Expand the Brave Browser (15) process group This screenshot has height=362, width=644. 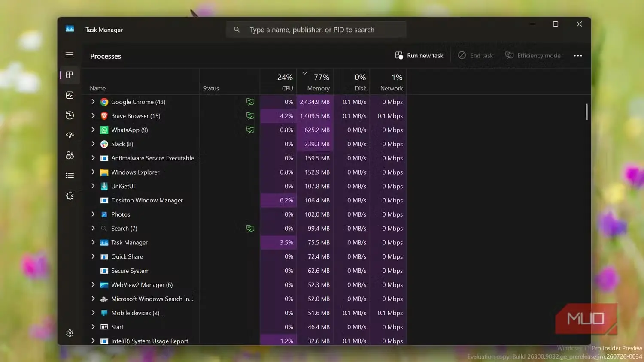pos(93,116)
